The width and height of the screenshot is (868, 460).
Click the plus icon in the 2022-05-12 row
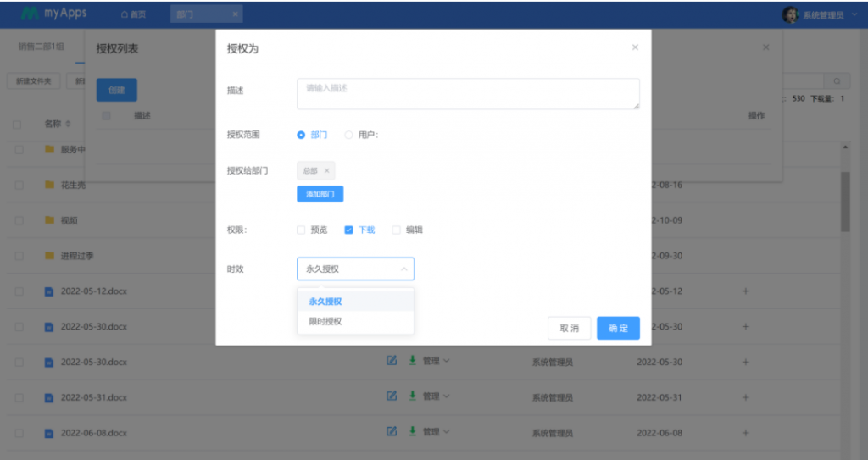(745, 291)
